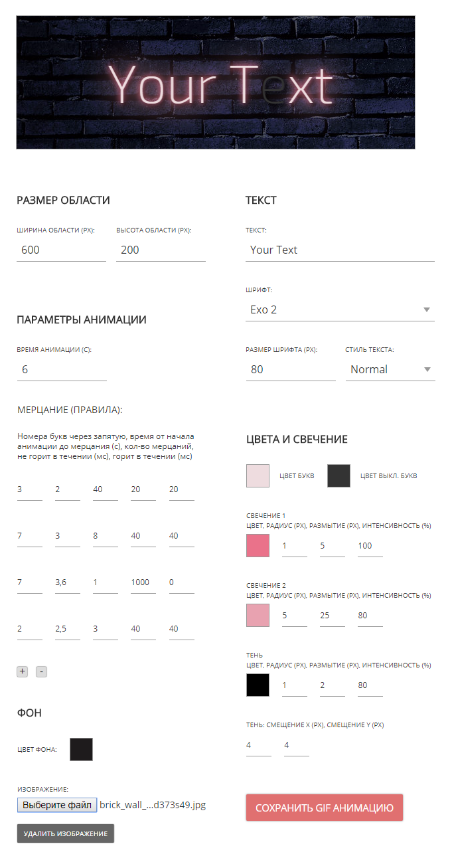
Task: Remove a flicker rule with minus button
Action: pyautogui.click(x=41, y=671)
